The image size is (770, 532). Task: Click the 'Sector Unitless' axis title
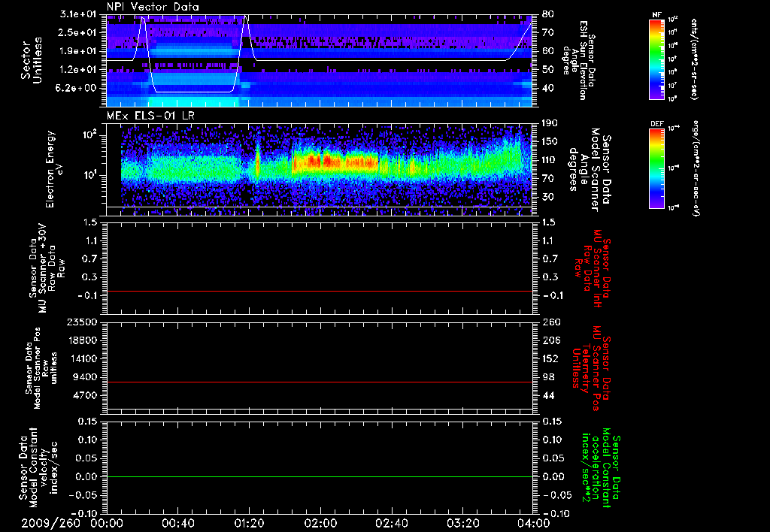(x=32, y=60)
